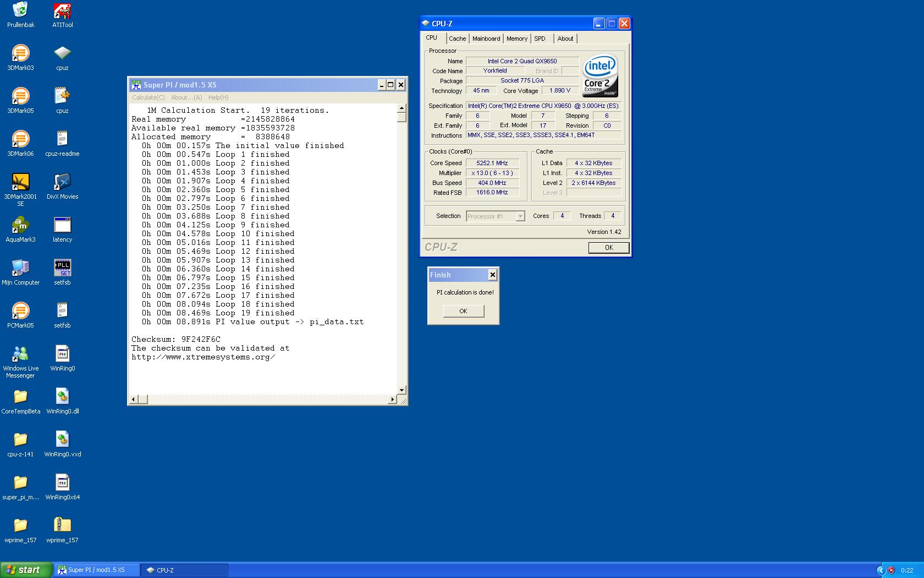Click the Checksum: 9F242F6C line
This screenshot has width=924, height=578.
[176, 339]
